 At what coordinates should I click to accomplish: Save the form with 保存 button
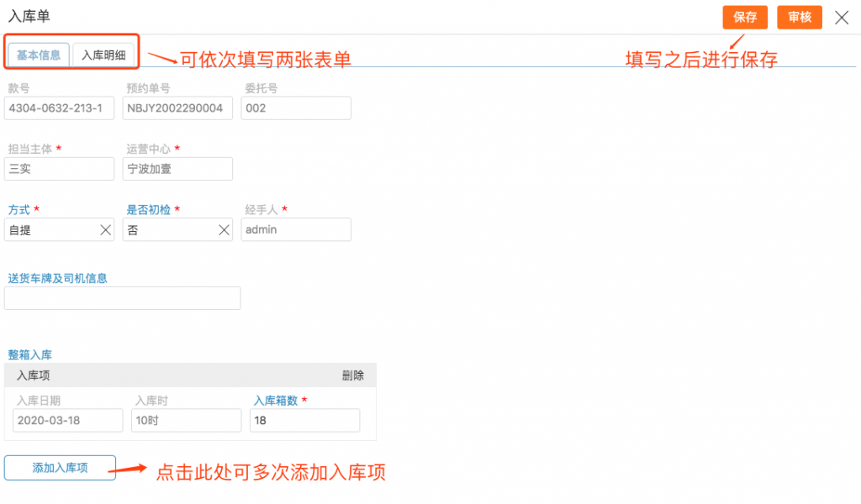tap(745, 18)
